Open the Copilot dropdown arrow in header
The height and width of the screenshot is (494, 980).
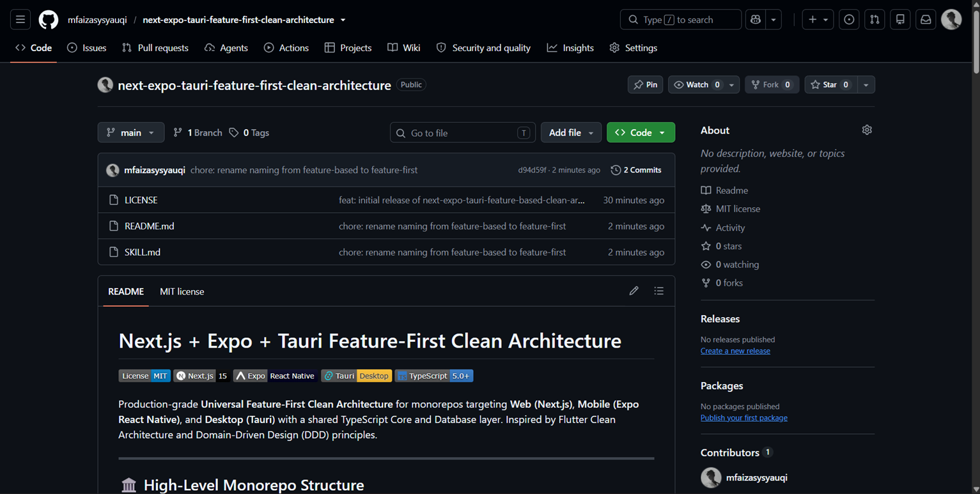click(x=774, y=20)
